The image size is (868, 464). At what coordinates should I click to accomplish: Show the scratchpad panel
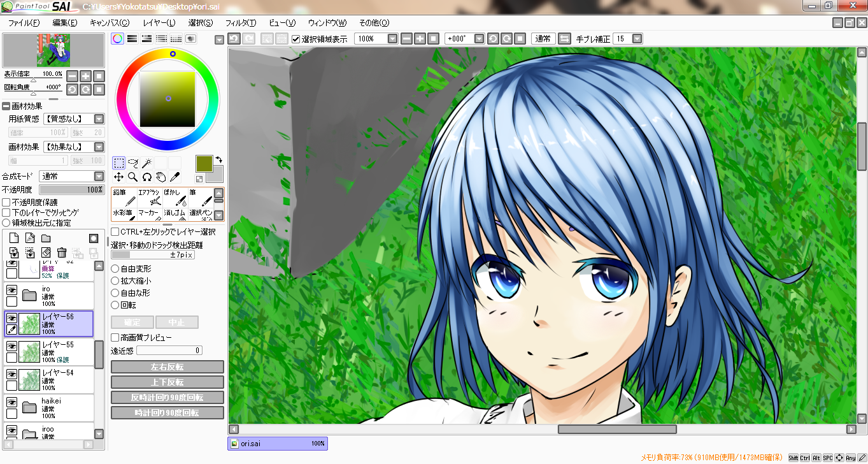[190, 39]
